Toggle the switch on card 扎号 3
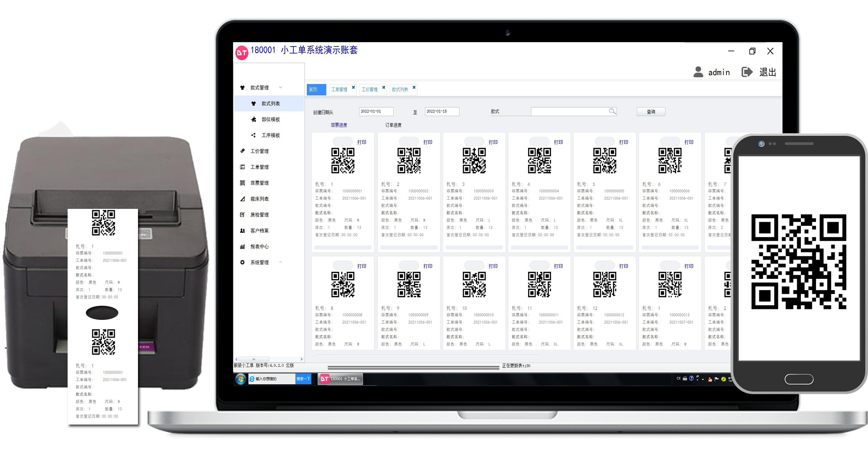 474,142
